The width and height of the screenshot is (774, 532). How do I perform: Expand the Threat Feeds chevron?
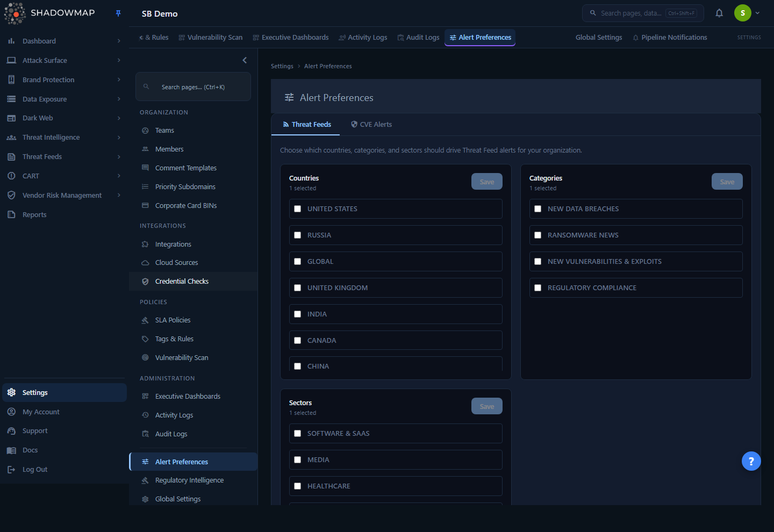pyautogui.click(x=119, y=156)
